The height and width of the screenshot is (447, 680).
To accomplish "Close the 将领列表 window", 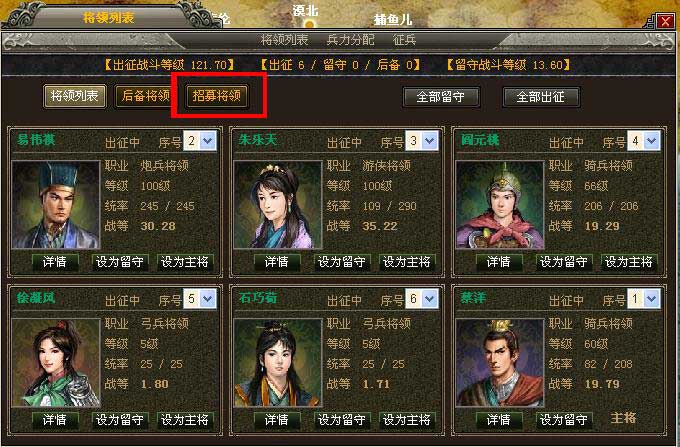I will pyautogui.click(x=665, y=21).
